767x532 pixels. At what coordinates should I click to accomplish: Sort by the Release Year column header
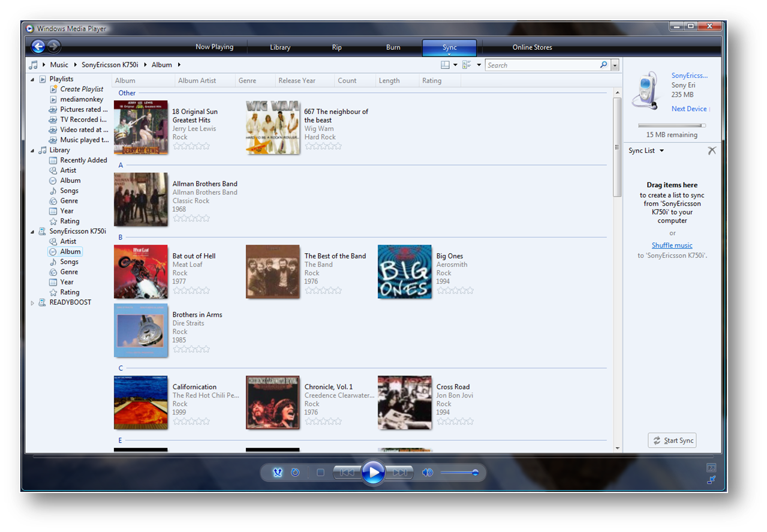[x=305, y=80]
